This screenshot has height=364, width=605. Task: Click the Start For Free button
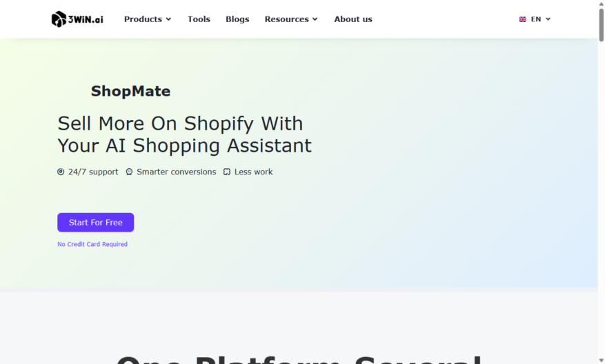click(96, 223)
